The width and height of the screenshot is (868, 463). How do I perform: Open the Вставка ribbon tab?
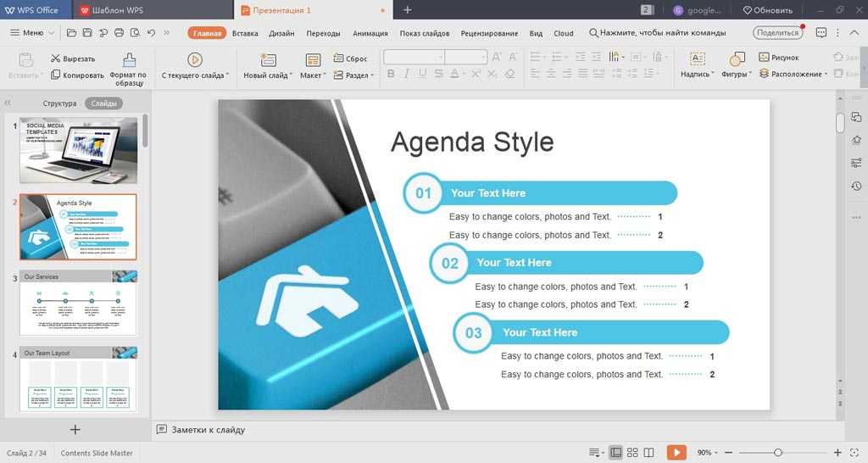245,33
